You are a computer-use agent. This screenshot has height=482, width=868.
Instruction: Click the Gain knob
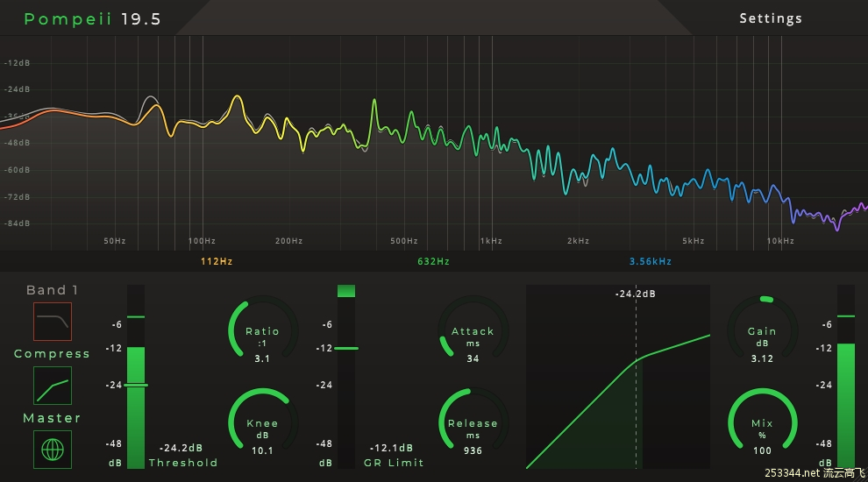point(762,329)
